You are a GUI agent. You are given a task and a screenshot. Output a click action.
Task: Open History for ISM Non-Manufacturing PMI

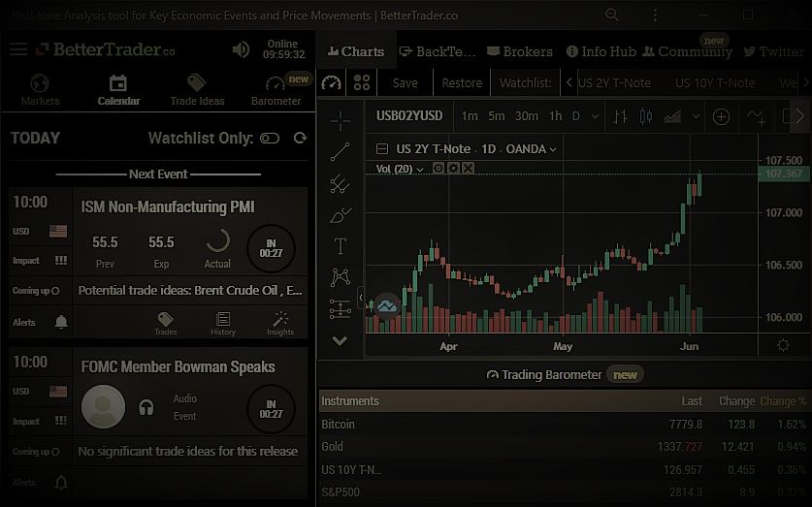click(x=223, y=324)
